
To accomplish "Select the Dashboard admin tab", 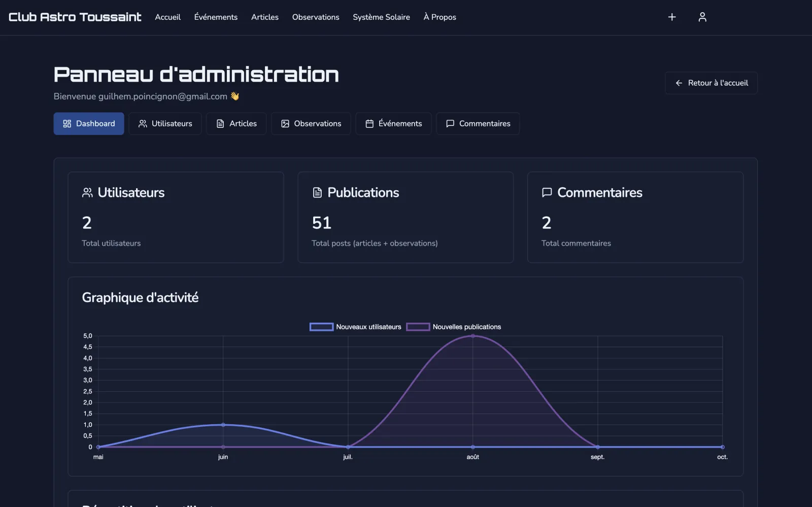I will click(89, 124).
